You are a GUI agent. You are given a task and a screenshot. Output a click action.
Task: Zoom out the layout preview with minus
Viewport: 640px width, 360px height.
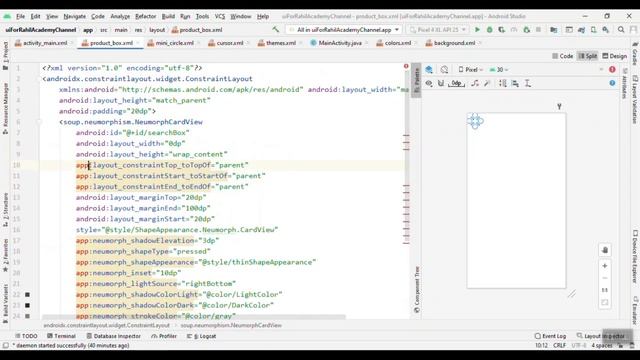coord(605,278)
